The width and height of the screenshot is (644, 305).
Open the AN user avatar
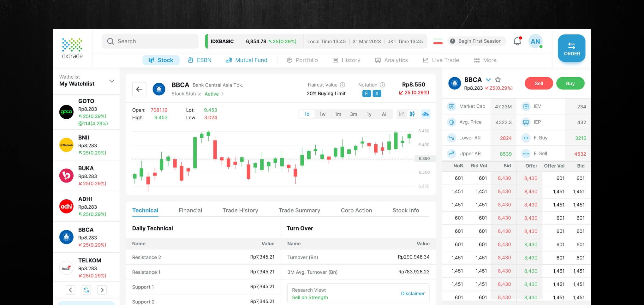[535, 41]
